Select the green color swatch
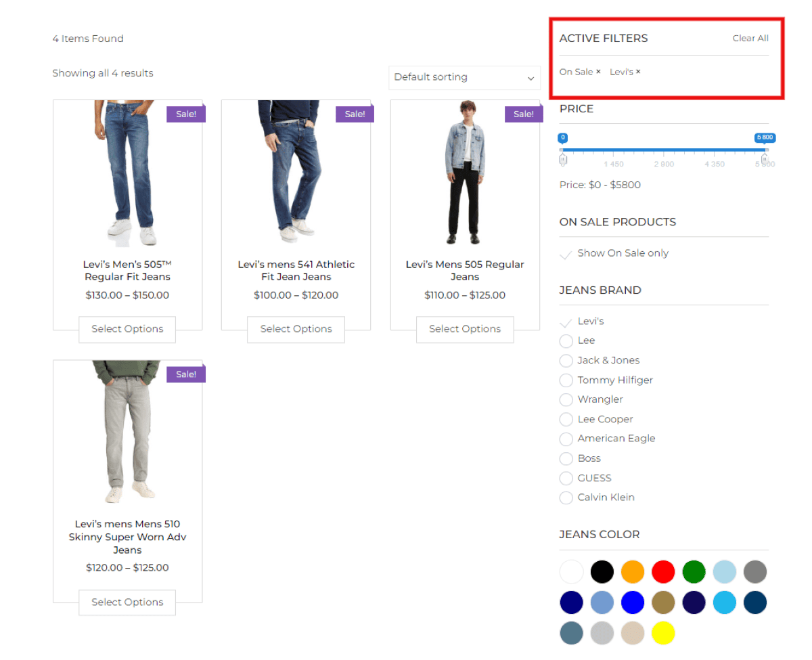812x660 pixels. coord(694,572)
